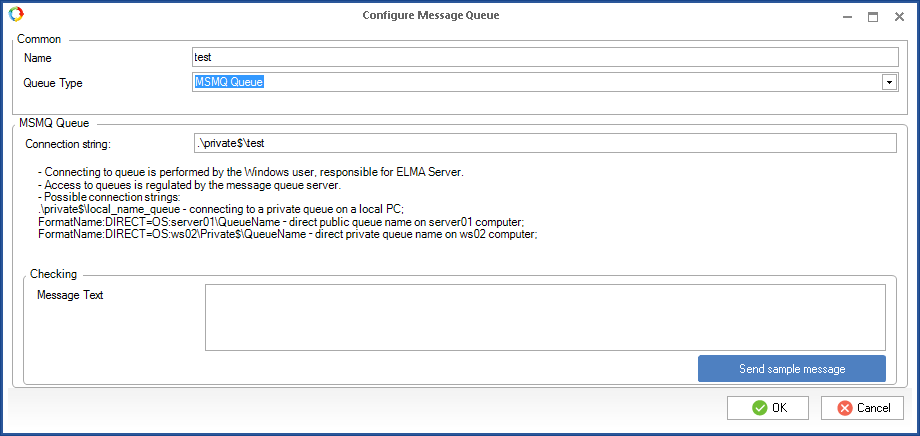Click the Message Text label
Image resolution: width=920 pixels, height=436 pixels.
point(70,295)
